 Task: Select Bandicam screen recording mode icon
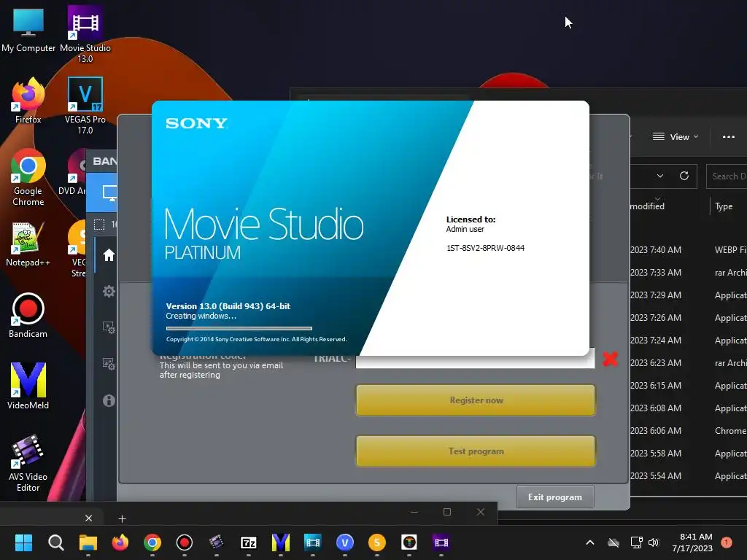click(x=109, y=192)
